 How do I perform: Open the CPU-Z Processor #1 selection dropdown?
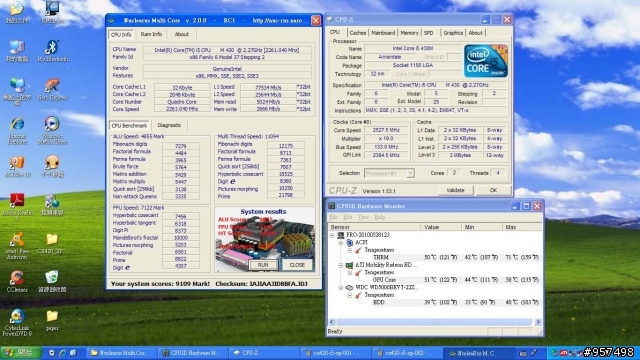coord(410,173)
